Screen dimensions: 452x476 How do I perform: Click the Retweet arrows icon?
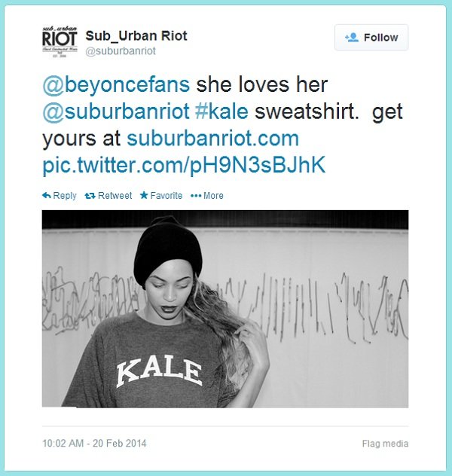(x=90, y=196)
